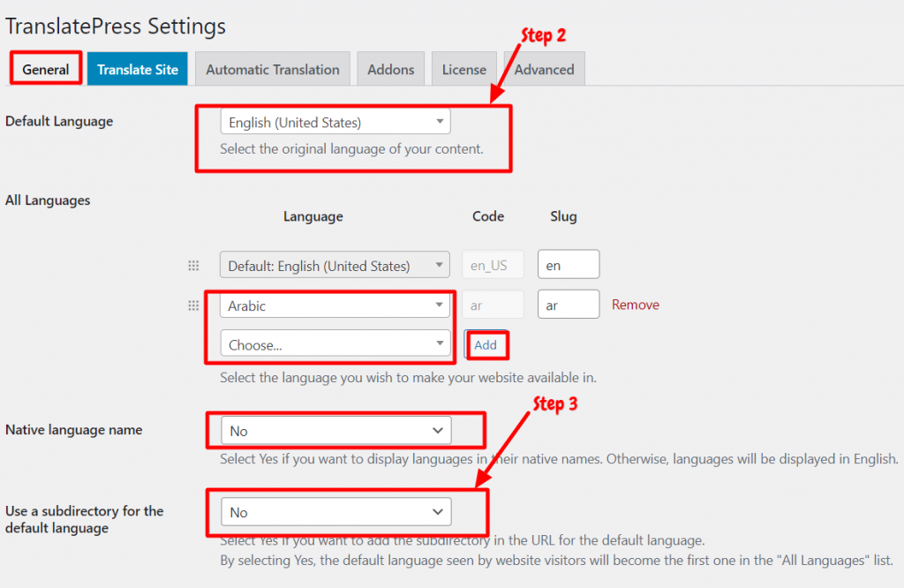904x588 pixels.
Task: Remove the Arabic language
Action: [x=636, y=305]
